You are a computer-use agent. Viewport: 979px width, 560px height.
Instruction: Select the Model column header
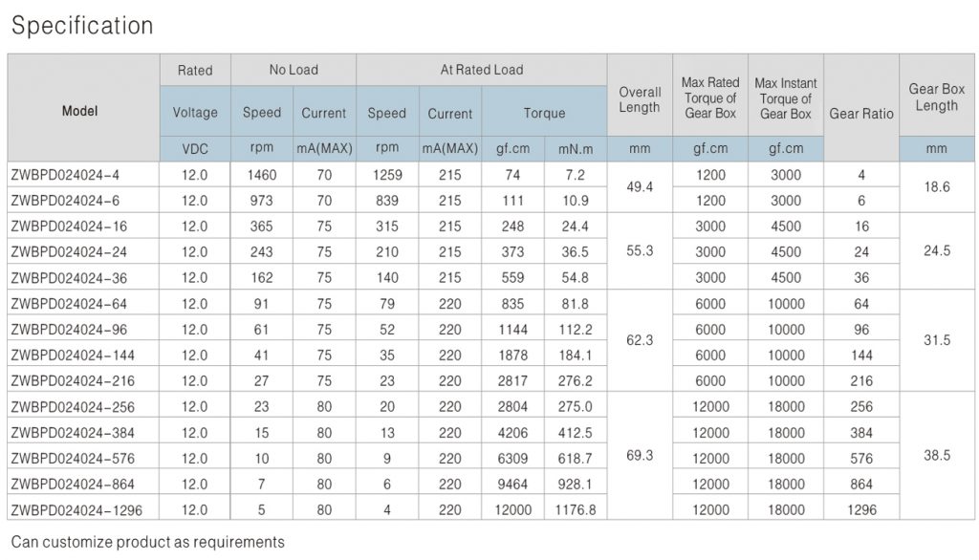pyautogui.click(x=80, y=111)
